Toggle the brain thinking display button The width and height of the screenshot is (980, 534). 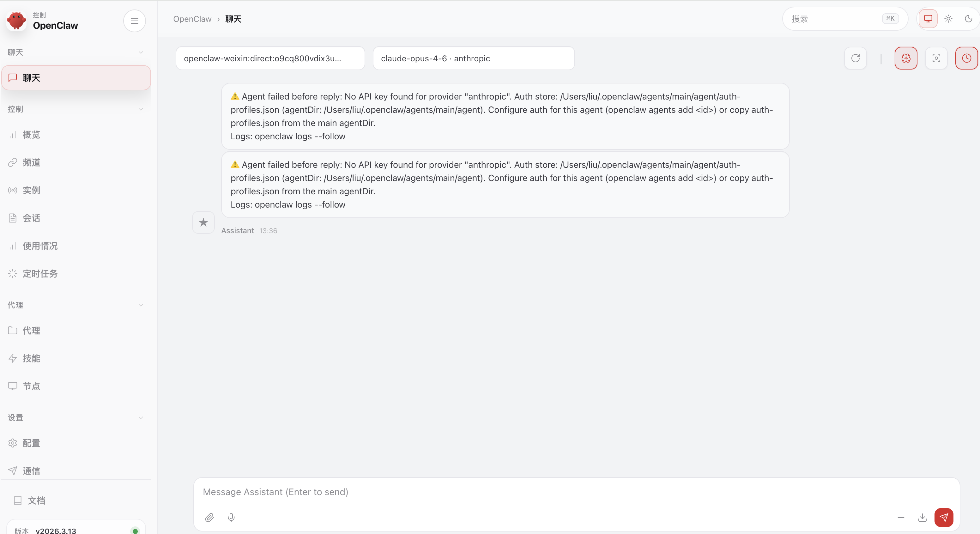pyautogui.click(x=906, y=58)
